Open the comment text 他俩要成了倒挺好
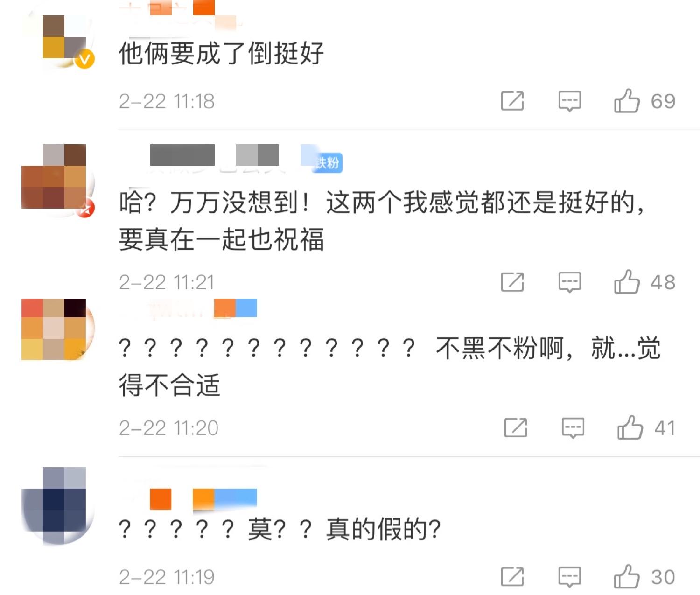 [221, 53]
